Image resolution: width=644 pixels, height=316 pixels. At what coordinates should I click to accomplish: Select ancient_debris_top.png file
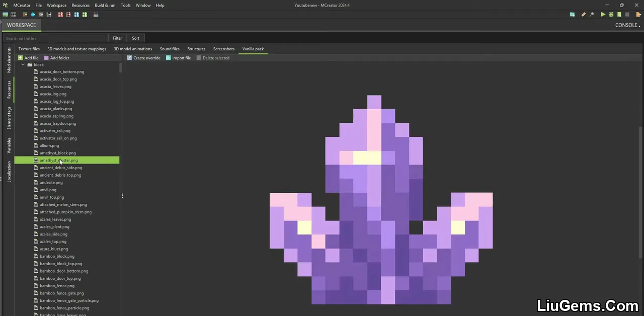pos(60,175)
